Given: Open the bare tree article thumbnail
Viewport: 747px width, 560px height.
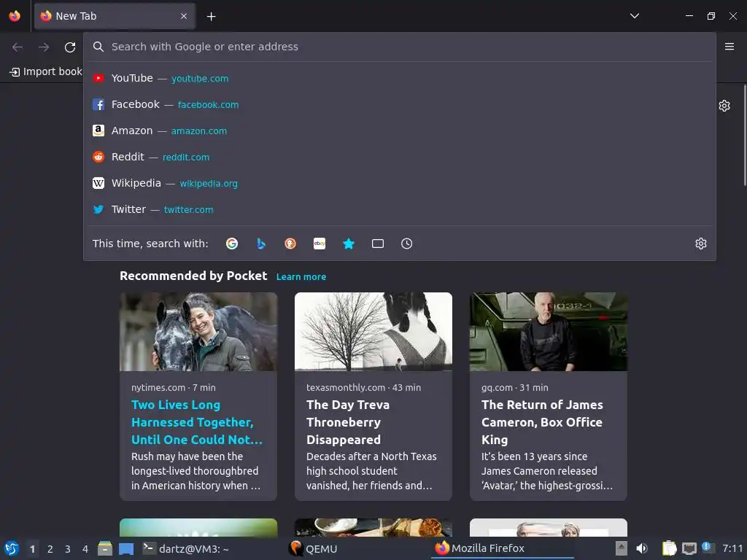Looking at the screenshot, I should (373, 332).
